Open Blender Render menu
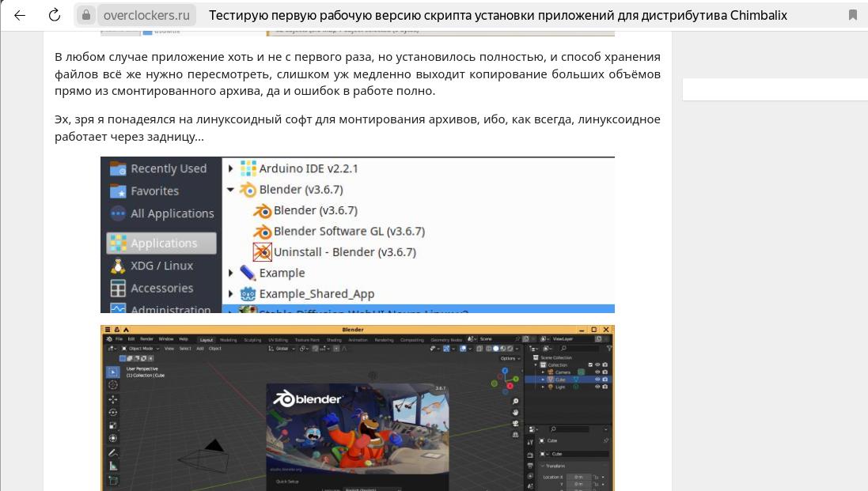The image size is (868, 491). (x=146, y=339)
